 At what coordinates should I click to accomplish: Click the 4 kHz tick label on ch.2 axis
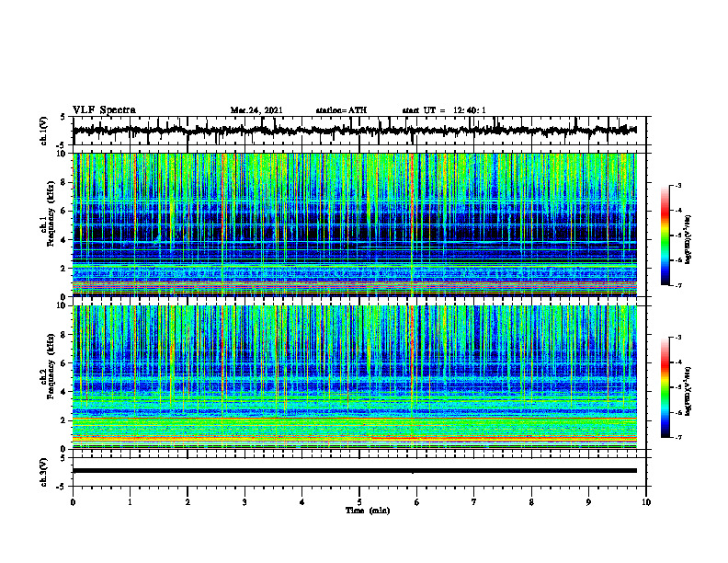(x=63, y=392)
